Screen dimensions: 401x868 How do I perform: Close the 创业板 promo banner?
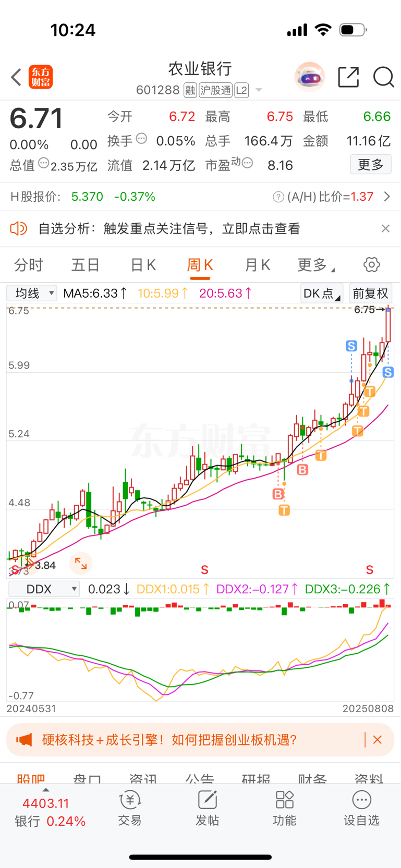(378, 740)
